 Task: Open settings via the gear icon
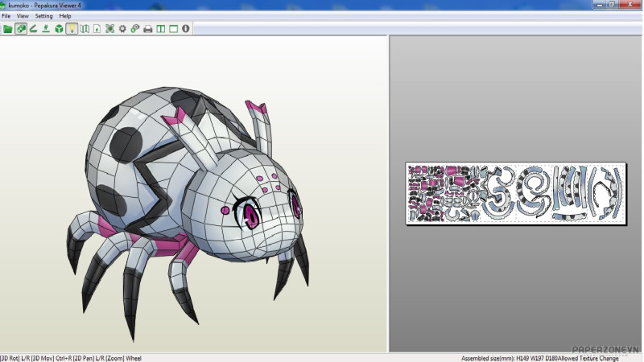click(122, 29)
